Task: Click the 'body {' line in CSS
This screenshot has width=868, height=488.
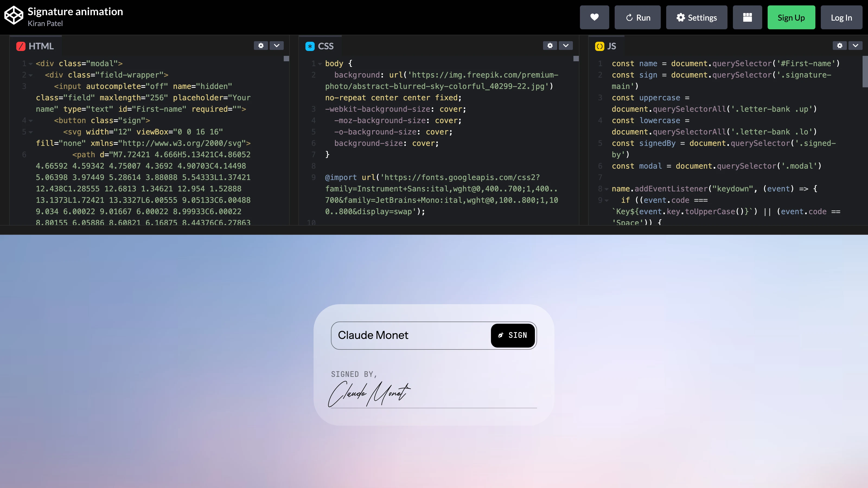Action: click(339, 64)
